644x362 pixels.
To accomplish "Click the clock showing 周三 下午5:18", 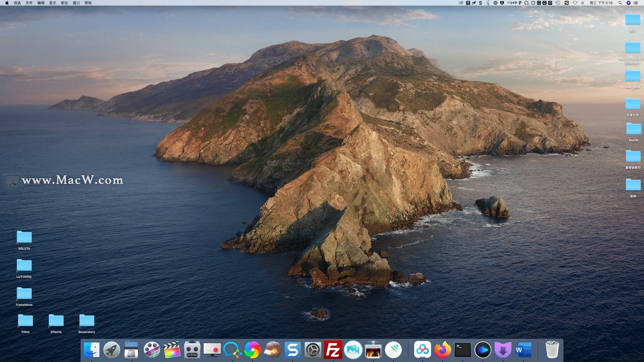I will 601,3.
